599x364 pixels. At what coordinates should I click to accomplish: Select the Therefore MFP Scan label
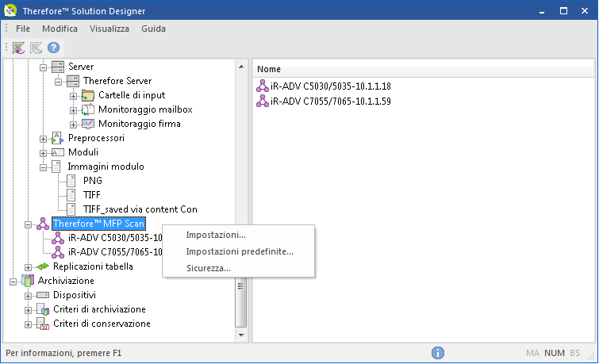(98, 224)
